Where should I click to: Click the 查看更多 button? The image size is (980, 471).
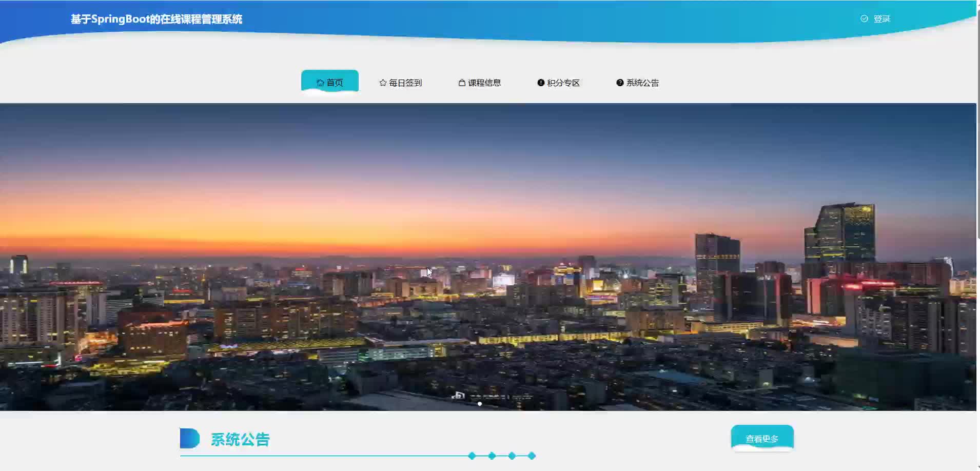[x=762, y=438]
